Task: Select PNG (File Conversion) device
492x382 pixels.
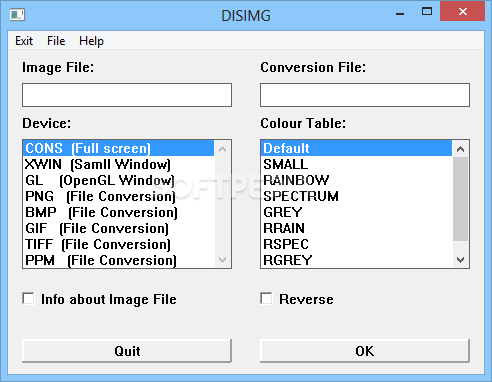Action: (x=118, y=196)
